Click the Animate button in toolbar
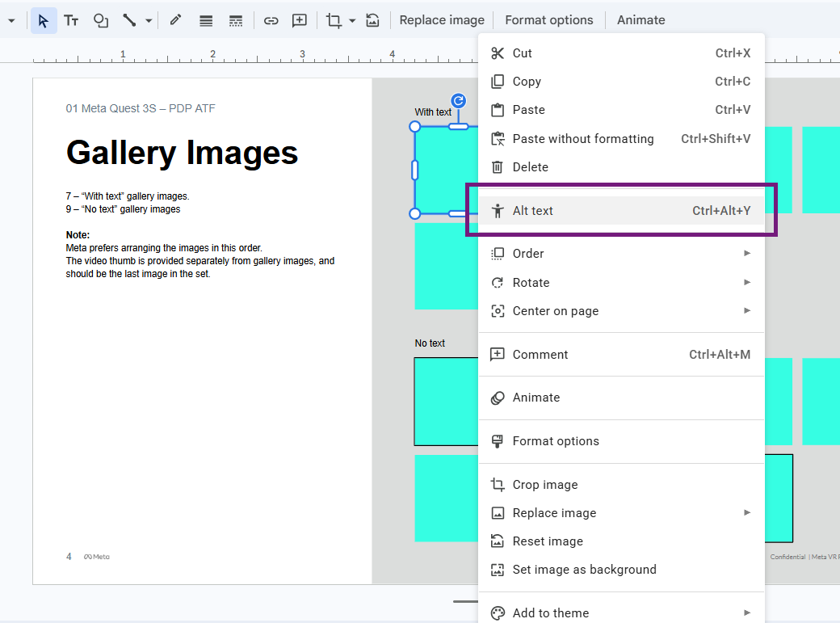This screenshot has width=840, height=623. (640, 20)
